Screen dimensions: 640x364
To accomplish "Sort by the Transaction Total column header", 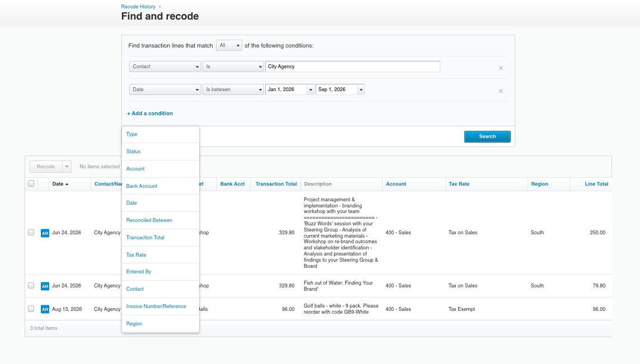I will pos(276,184).
